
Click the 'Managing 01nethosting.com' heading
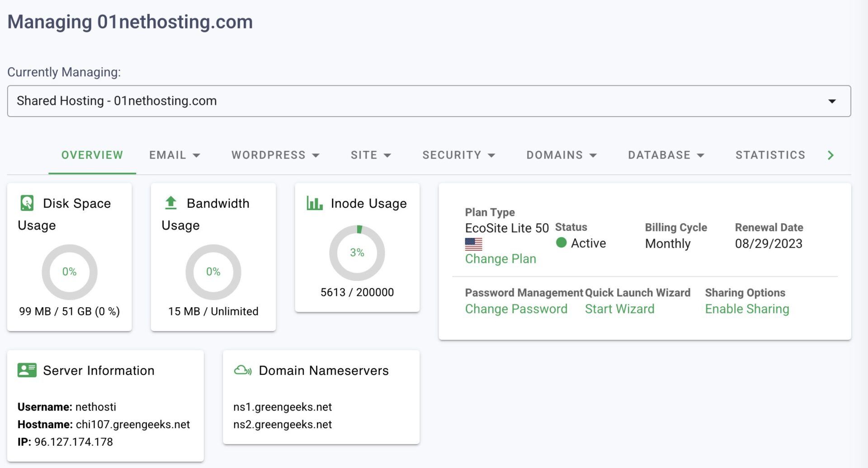click(130, 22)
